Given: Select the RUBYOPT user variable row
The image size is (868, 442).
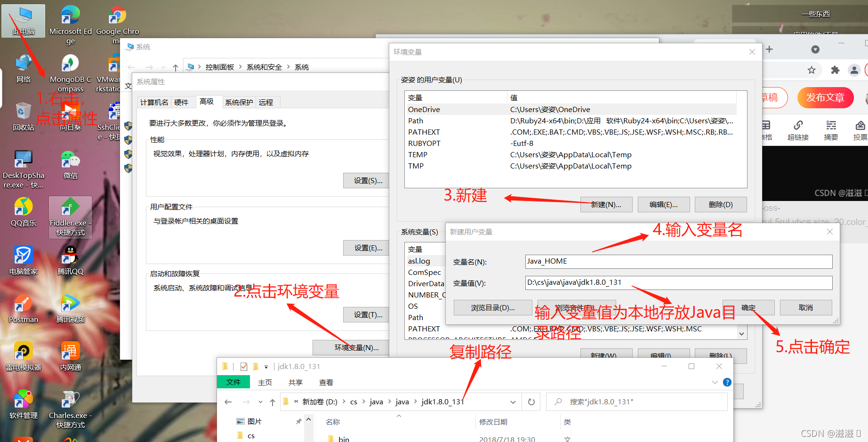Looking at the screenshot, I should (x=571, y=144).
